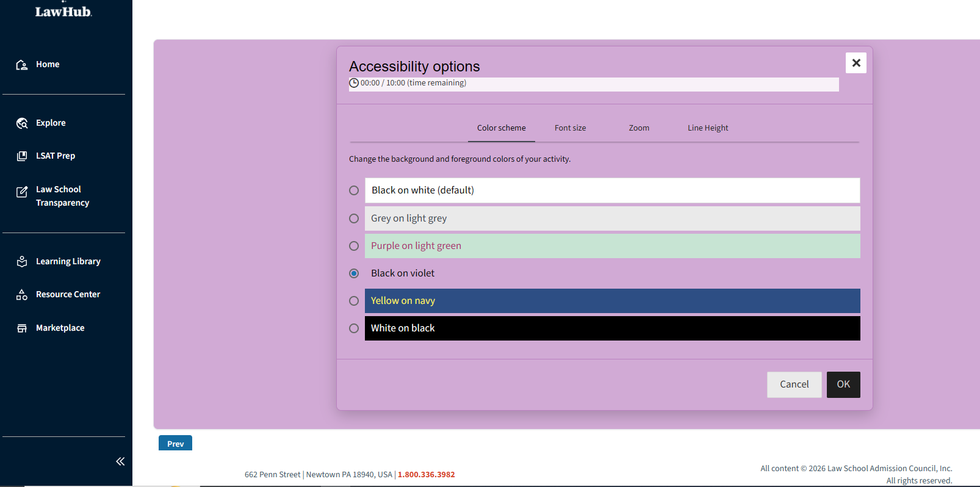The height and width of the screenshot is (487, 980).
Task: Collapse the sidebar with double chevron
Action: coord(120,461)
